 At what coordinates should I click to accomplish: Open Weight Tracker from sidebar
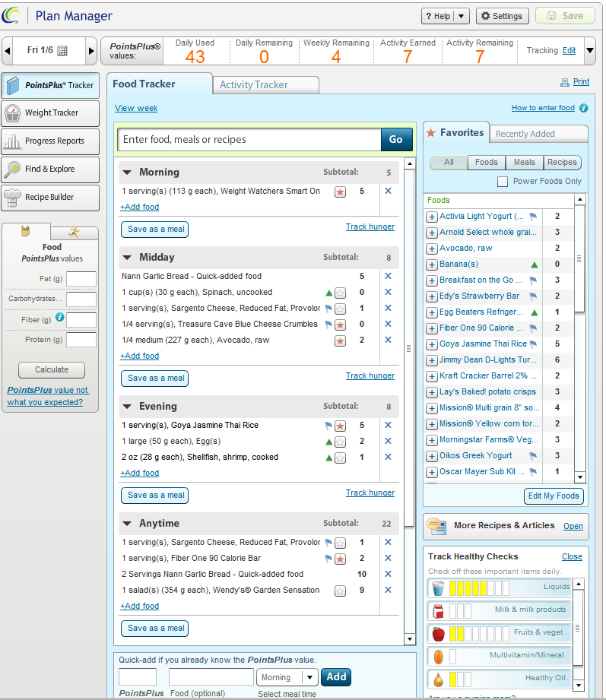point(50,113)
